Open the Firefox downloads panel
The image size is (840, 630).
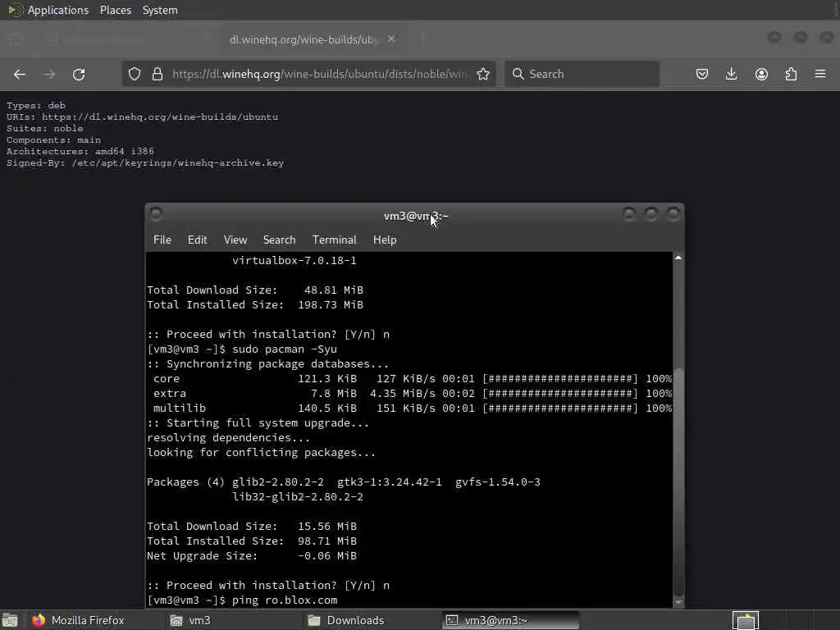pyautogui.click(x=731, y=74)
